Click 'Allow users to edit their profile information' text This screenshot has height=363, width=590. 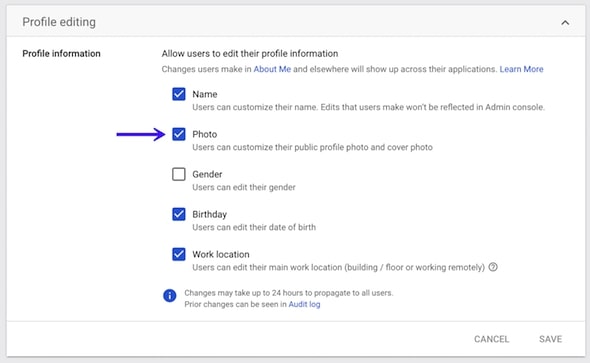[x=250, y=53]
